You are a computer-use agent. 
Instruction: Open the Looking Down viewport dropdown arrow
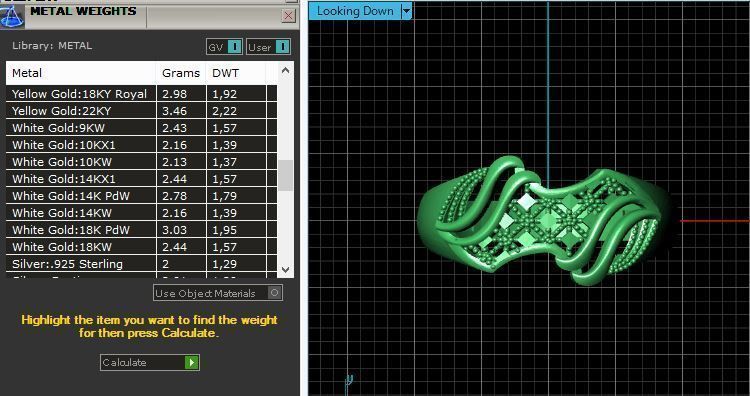coord(406,11)
